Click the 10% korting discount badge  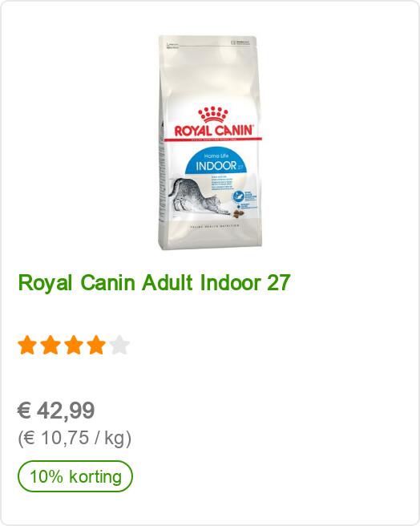(x=75, y=476)
